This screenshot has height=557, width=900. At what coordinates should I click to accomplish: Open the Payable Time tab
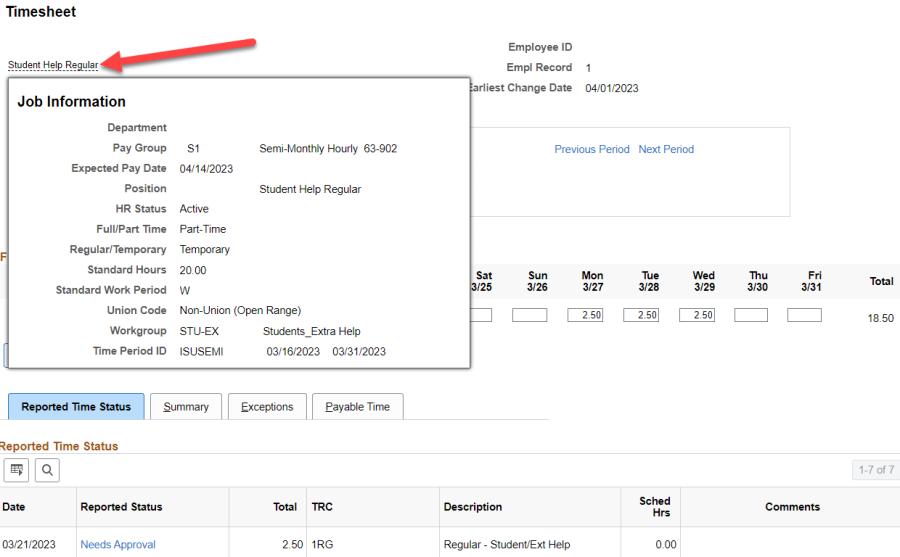(x=358, y=407)
